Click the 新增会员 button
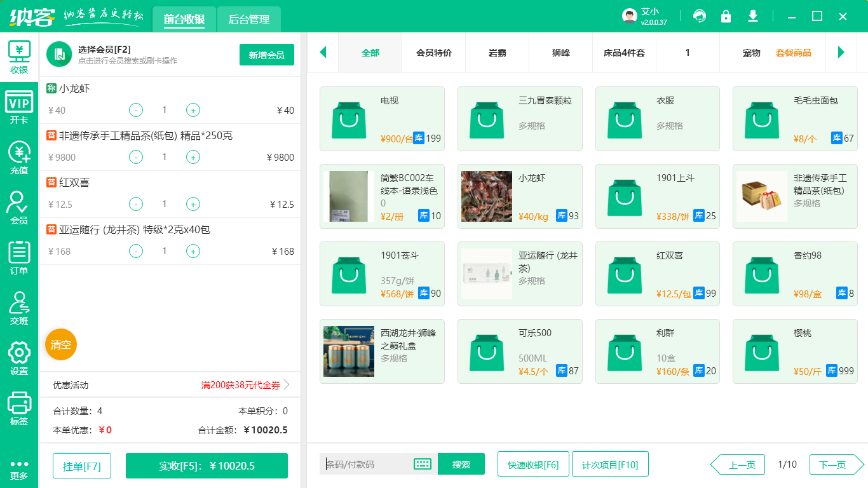868x488 pixels. (266, 55)
